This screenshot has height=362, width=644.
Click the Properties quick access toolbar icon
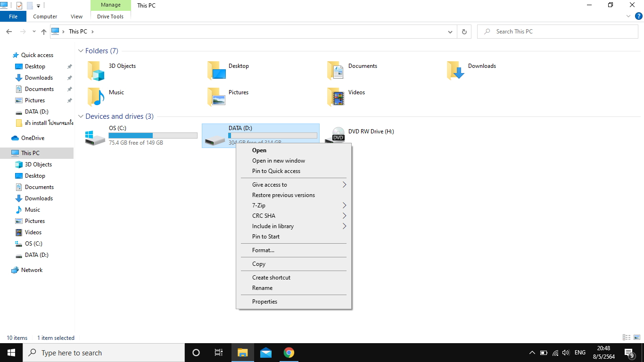click(19, 6)
